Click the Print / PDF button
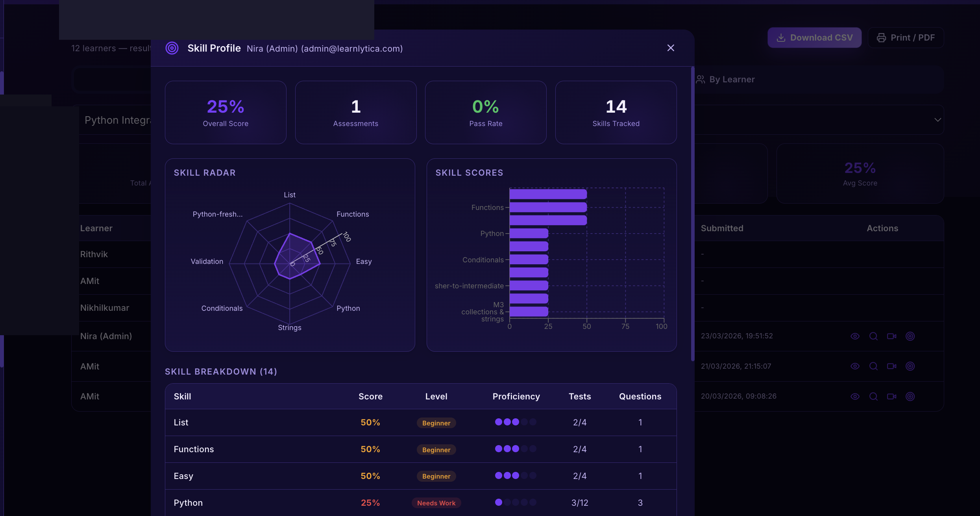Viewport: 980px width, 516px height. [906, 37]
